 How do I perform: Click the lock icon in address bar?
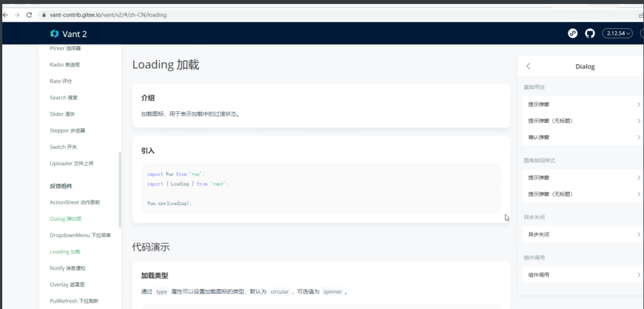[44, 15]
